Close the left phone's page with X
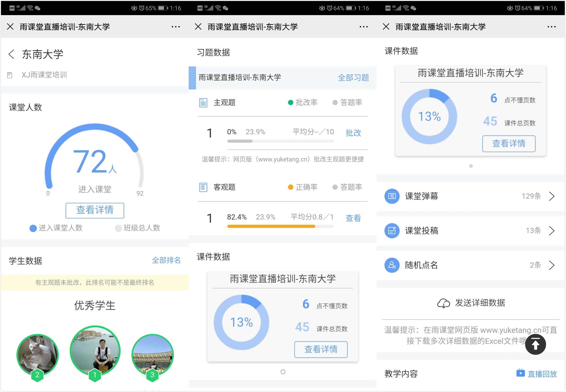The image size is (566, 392). [10, 27]
